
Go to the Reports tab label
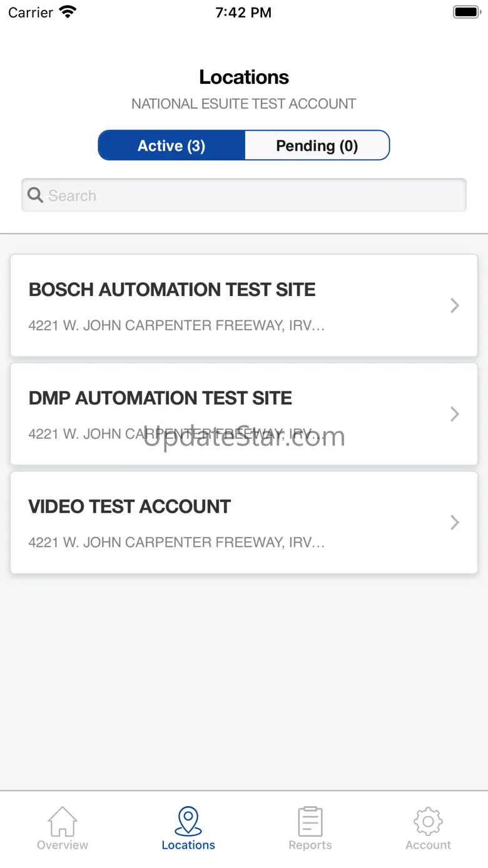(x=310, y=845)
